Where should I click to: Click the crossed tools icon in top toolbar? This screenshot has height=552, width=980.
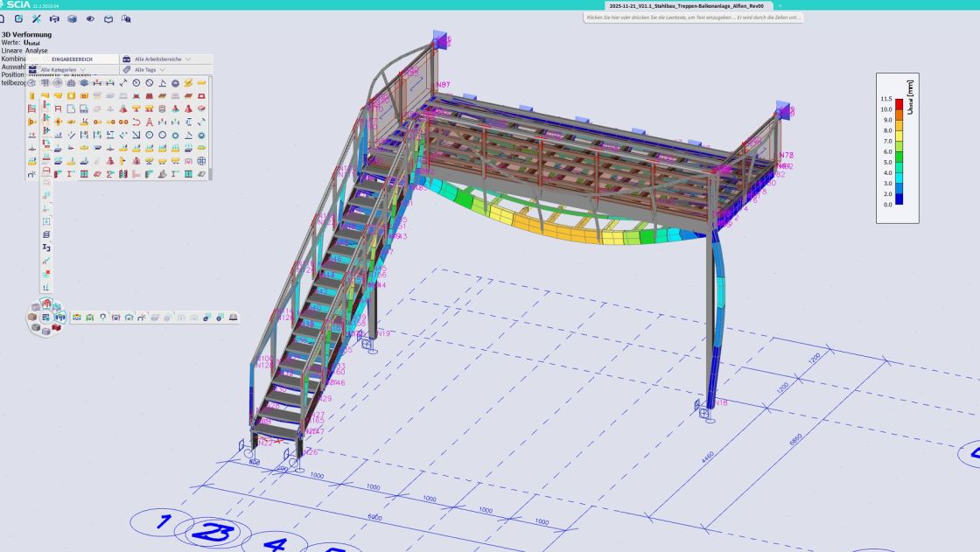36,18
